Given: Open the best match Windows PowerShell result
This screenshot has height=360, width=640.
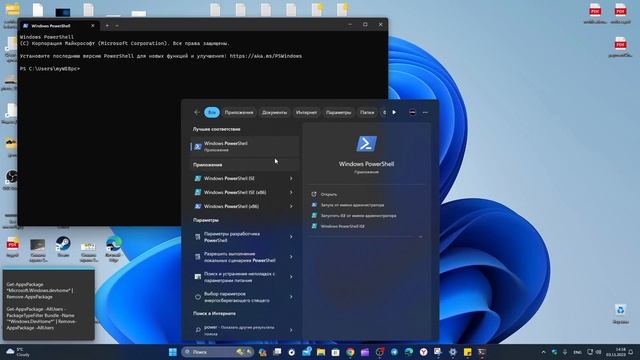Looking at the screenshot, I should 244,147.
